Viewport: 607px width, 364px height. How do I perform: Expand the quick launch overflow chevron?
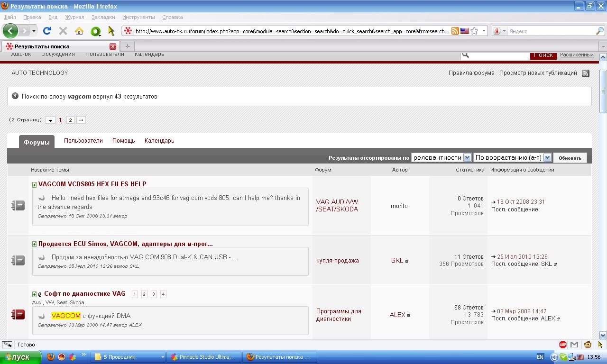tap(84, 355)
